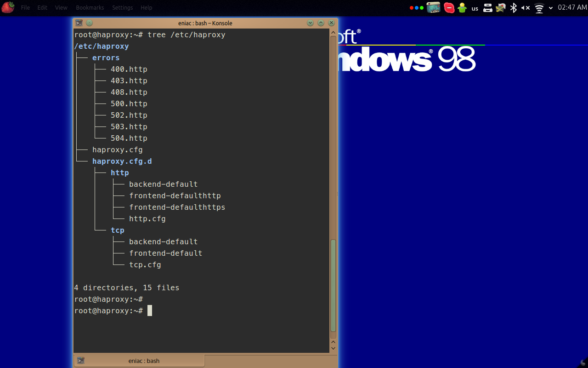This screenshot has height=368, width=588.
Task: Click the 'tree /etc/haproxy' command text
Action: (187, 34)
